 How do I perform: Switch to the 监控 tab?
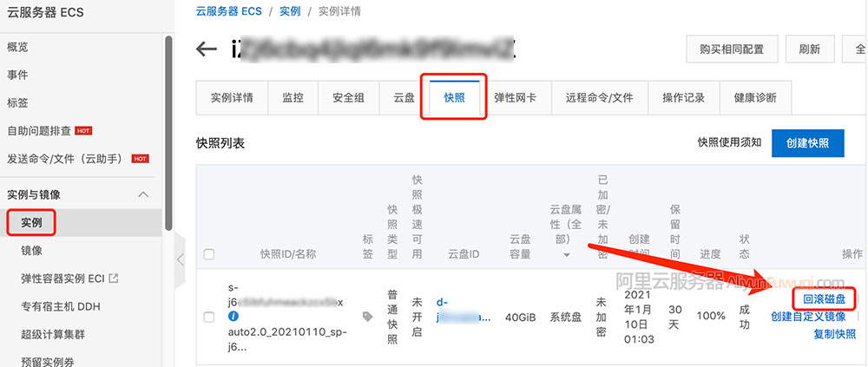(293, 98)
